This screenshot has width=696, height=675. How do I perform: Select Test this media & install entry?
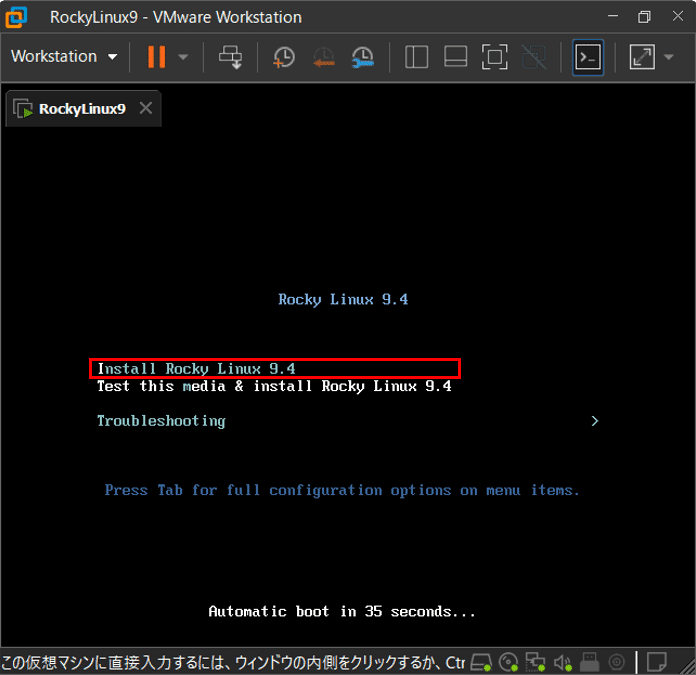coord(274,386)
